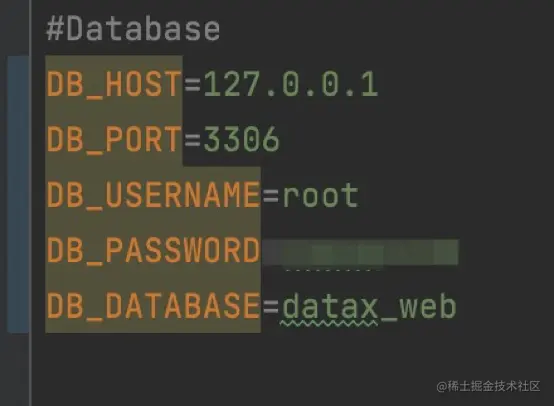Select the DB_HOST key
This screenshot has height=406, width=554.
[x=114, y=84]
